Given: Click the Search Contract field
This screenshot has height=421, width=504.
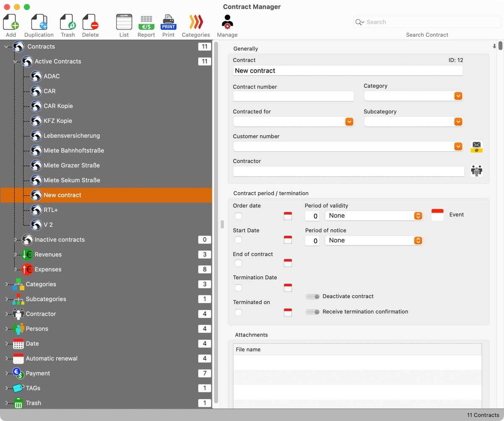Looking at the screenshot, I should pos(426,22).
